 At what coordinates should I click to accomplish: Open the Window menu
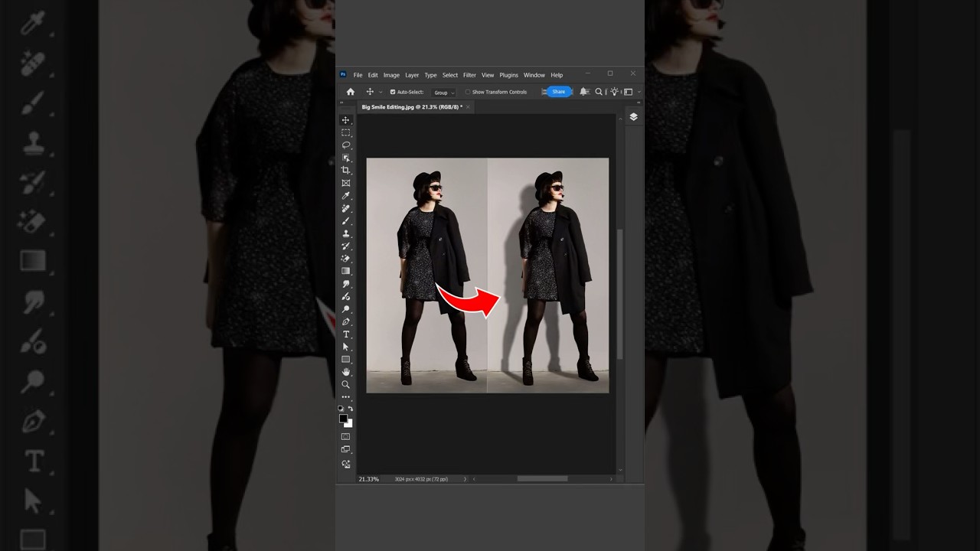pyautogui.click(x=534, y=75)
